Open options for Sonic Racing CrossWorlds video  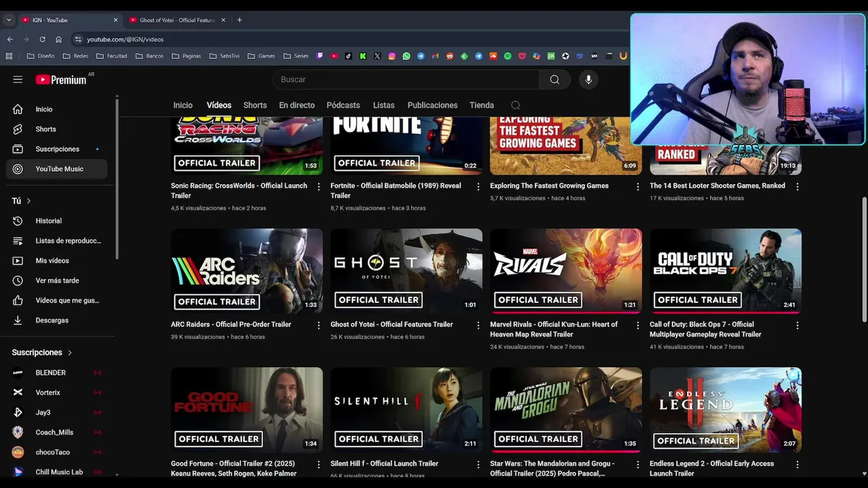click(x=319, y=186)
